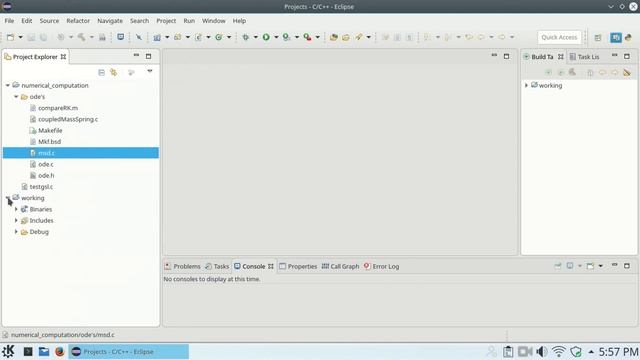This screenshot has width=640, height=360.
Task: Switch to the PyDev perspective icon
Action: [629, 38]
